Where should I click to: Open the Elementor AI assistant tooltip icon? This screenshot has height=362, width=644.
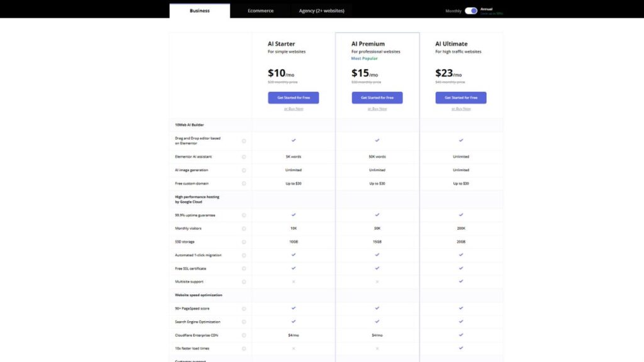244,156
